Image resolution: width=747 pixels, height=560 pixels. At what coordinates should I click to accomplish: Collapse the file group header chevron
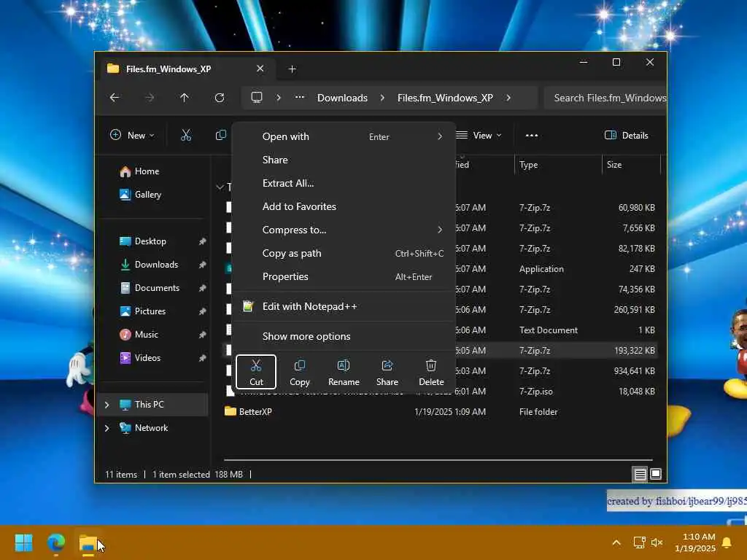[x=220, y=187]
